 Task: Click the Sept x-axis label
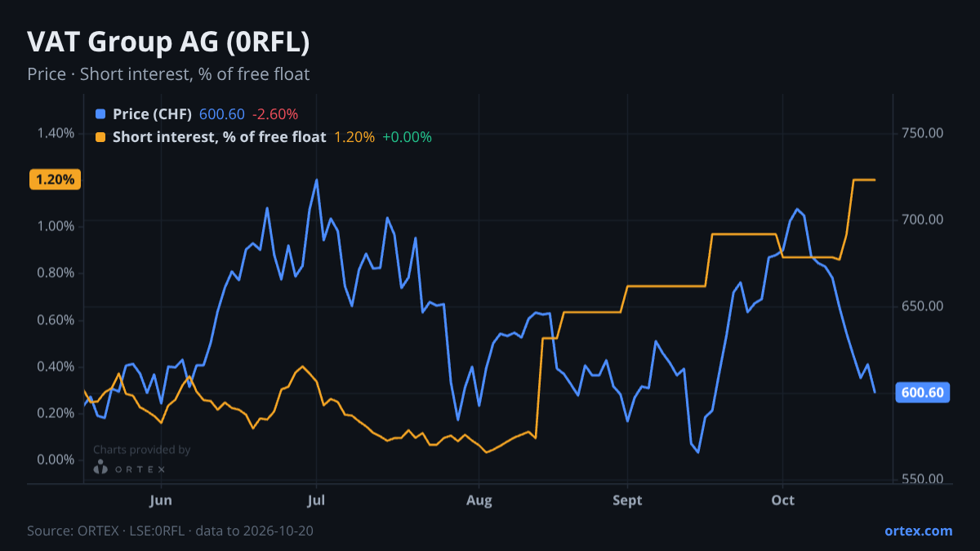pos(627,500)
